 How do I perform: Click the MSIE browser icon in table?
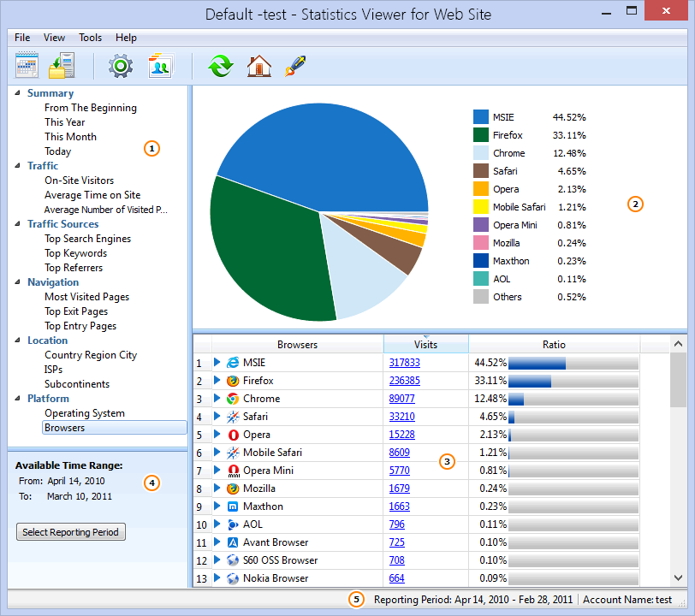[233, 363]
